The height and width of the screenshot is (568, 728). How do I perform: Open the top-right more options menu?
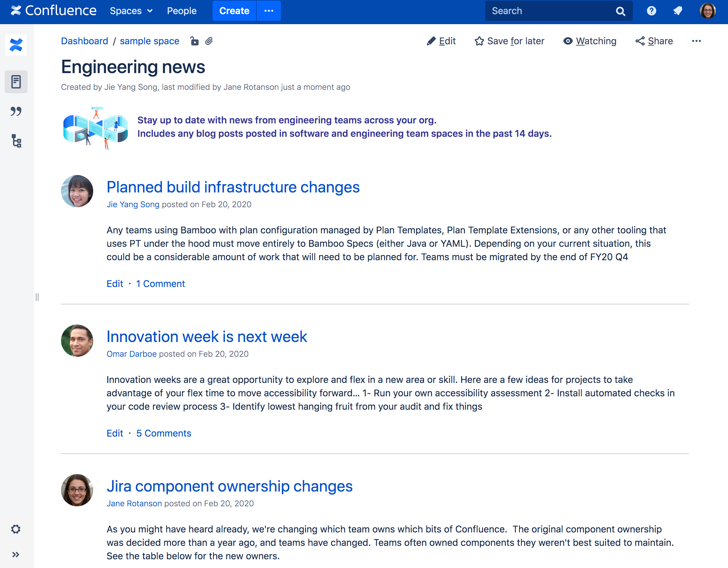697,41
